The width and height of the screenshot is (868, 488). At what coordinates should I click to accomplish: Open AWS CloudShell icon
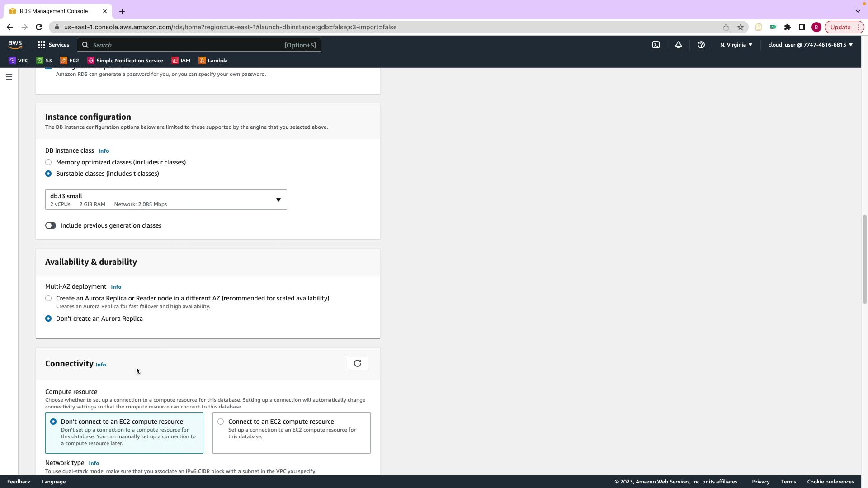tap(656, 45)
